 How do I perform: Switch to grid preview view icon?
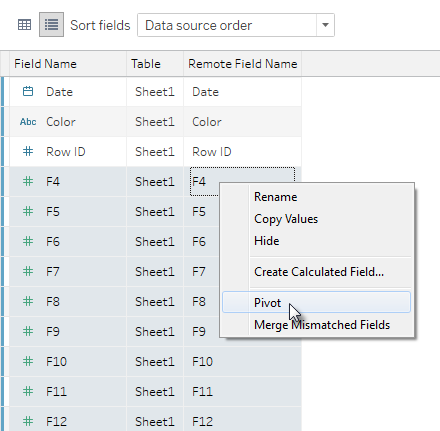(x=24, y=25)
